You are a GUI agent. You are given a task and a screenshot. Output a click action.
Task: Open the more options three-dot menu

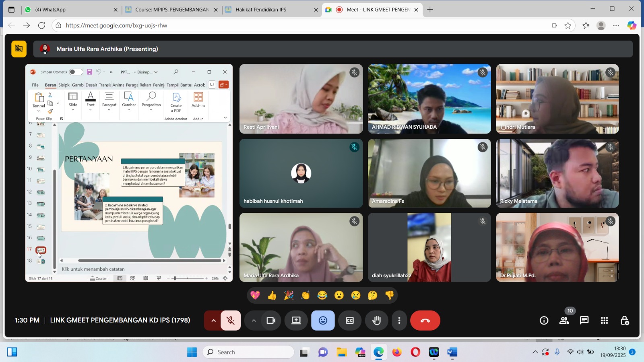[399, 321]
